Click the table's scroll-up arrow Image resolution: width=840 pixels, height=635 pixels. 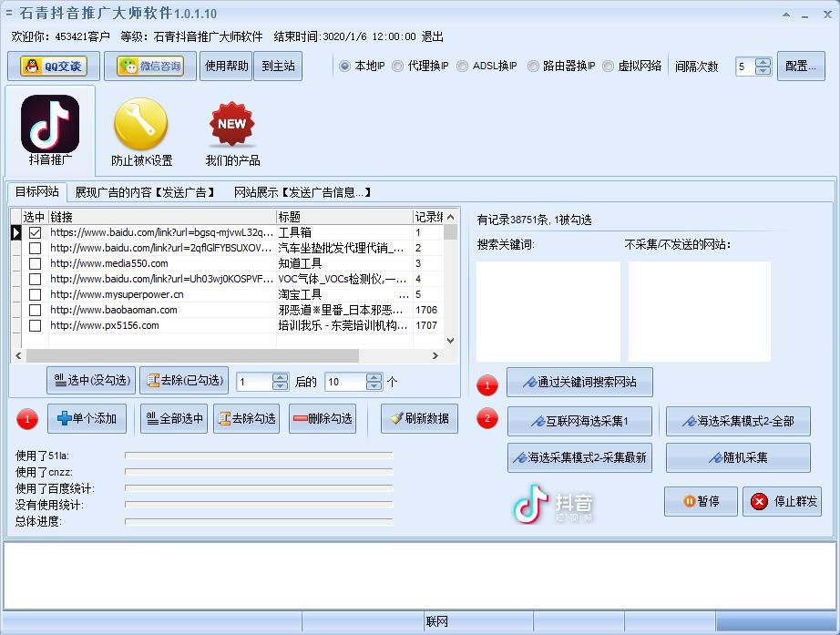click(451, 217)
